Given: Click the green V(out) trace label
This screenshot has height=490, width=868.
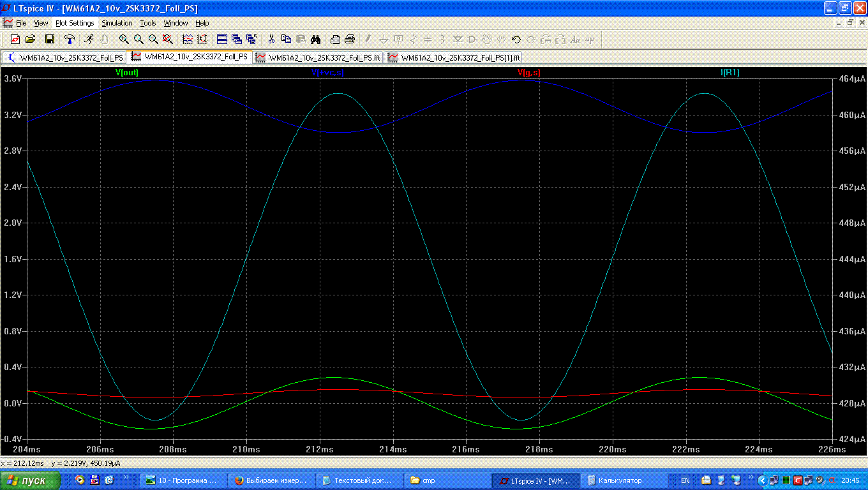Looking at the screenshot, I should pyautogui.click(x=126, y=73).
